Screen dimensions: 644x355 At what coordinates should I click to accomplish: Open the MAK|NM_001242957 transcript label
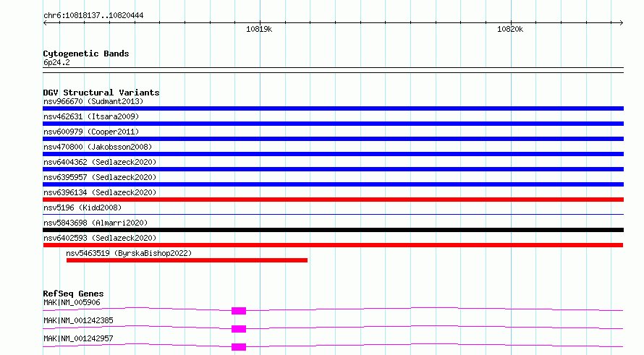pyautogui.click(x=78, y=338)
